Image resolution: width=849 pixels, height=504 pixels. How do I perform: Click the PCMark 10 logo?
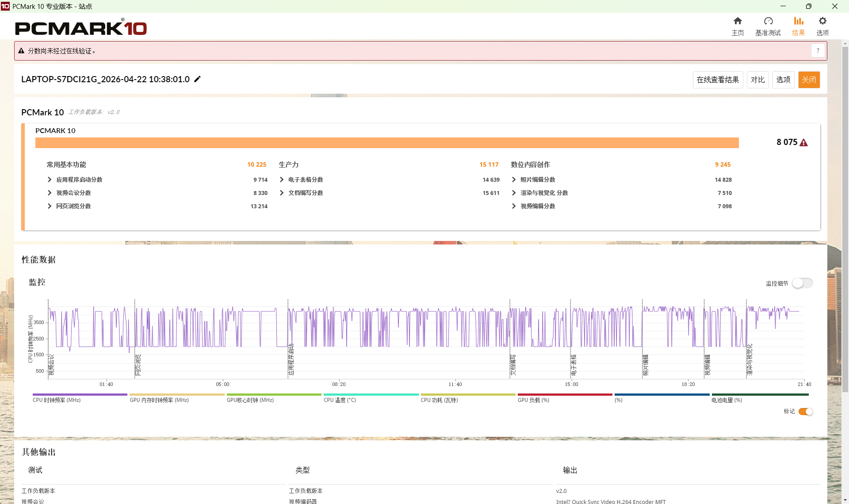coord(81,28)
